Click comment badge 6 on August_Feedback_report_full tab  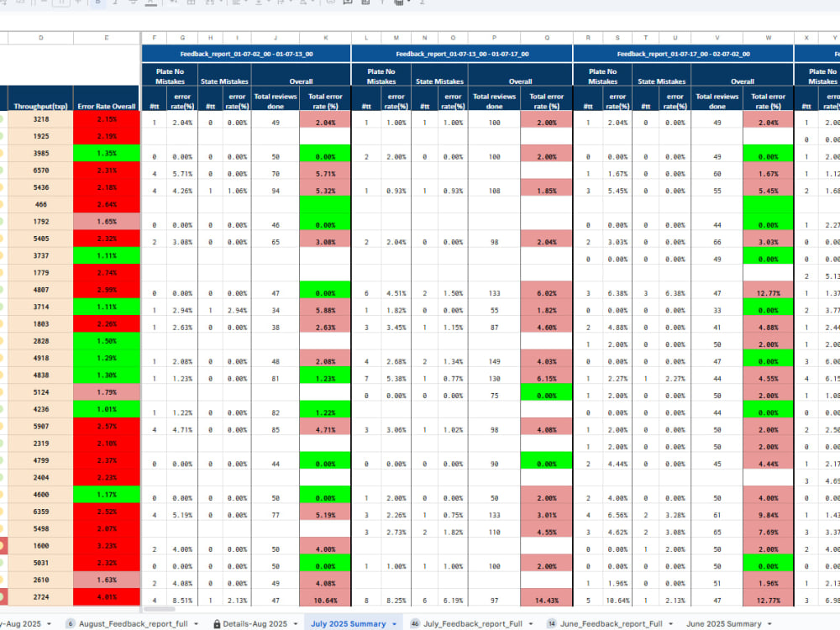click(71, 623)
